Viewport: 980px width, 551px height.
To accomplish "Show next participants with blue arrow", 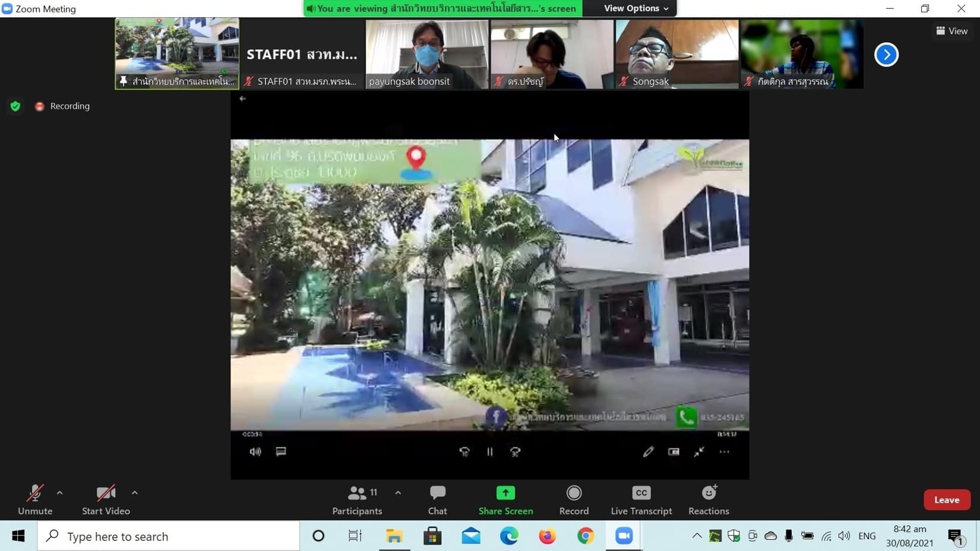I will click(x=886, y=55).
